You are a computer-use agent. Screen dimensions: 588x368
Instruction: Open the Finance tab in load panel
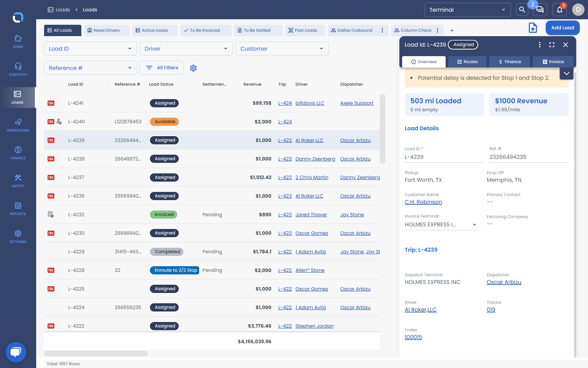click(509, 62)
